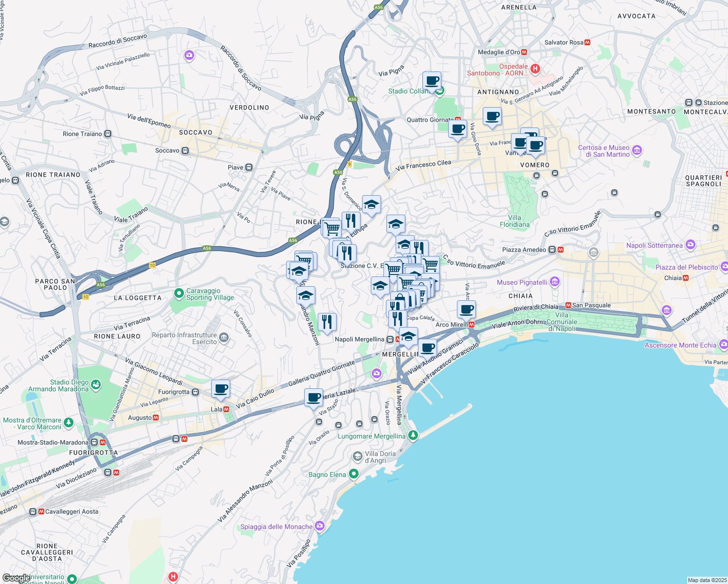This screenshot has width=728, height=584.
Task: Click the restaurant marker on Via Manzoni
Action: click(x=327, y=322)
